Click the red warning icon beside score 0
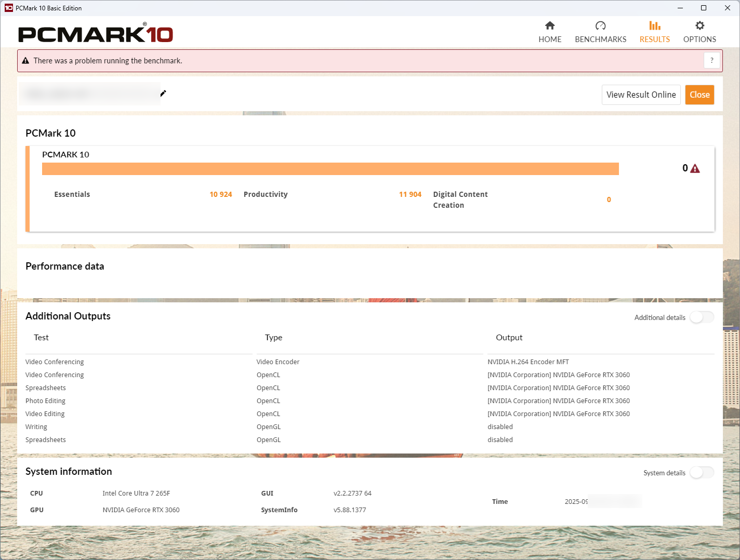 tap(695, 168)
